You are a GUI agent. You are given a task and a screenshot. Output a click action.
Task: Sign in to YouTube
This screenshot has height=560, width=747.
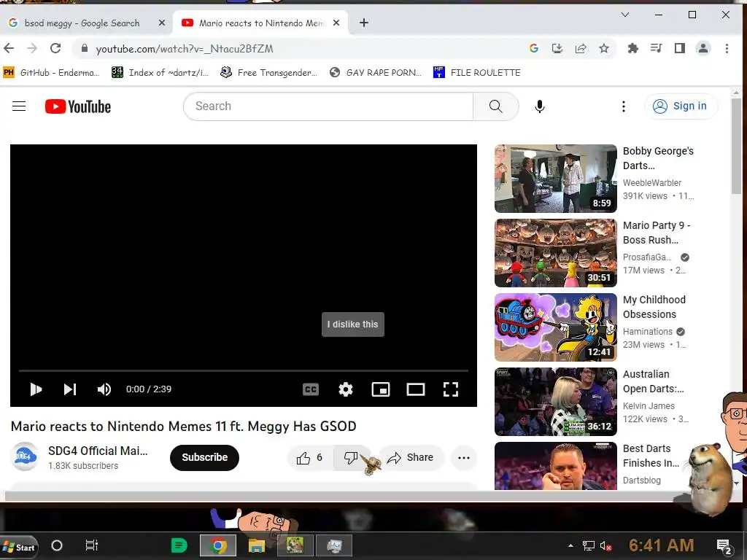(681, 106)
